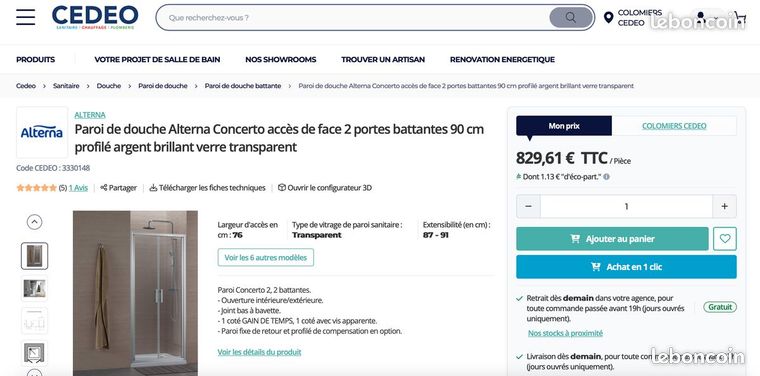
Task: Add product to wishlist with heart icon
Action: point(725,238)
